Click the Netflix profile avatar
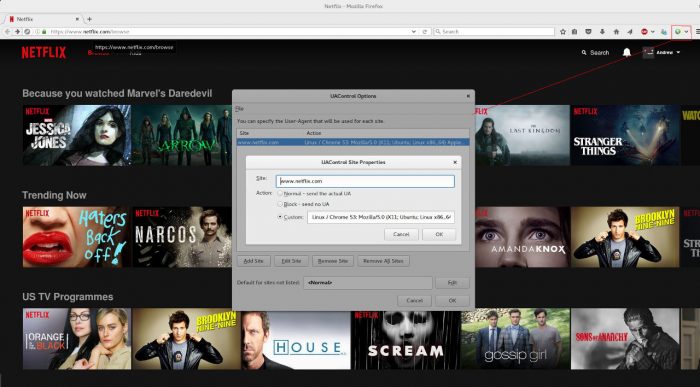700x387 pixels. tap(648, 52)
